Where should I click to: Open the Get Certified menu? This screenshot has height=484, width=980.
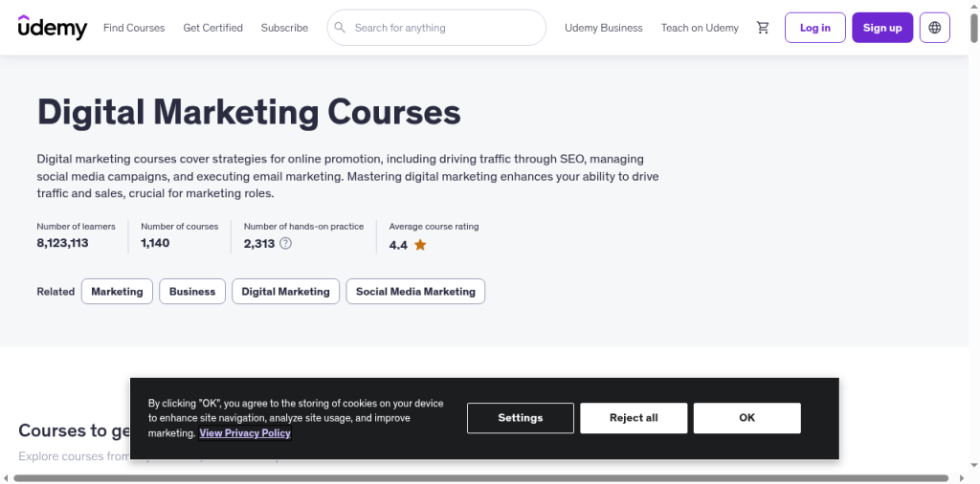point(212,28)
